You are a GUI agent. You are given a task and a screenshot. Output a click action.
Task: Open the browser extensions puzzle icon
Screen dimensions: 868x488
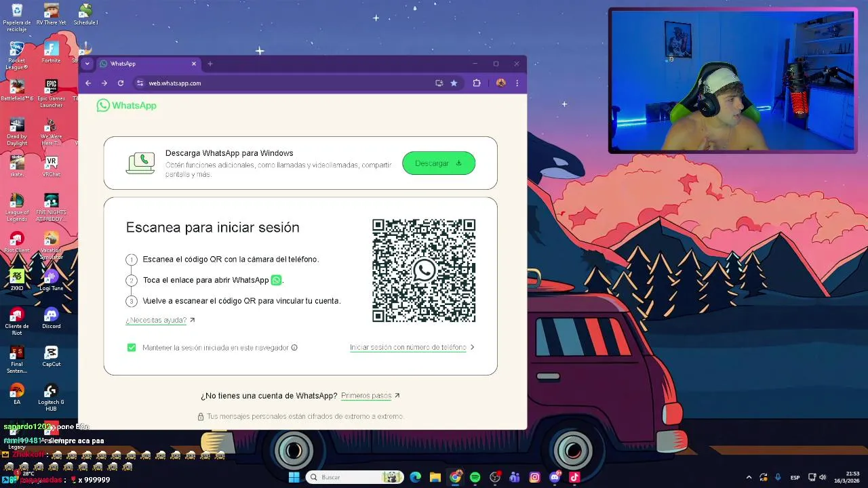pyautogui.click(x=477, y=83)
